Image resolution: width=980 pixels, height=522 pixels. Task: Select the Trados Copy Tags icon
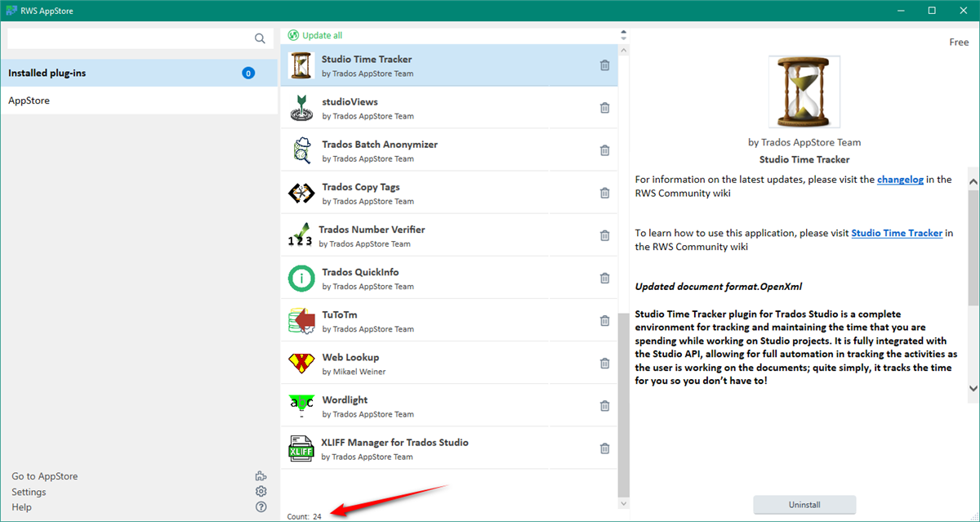[301, 192]
